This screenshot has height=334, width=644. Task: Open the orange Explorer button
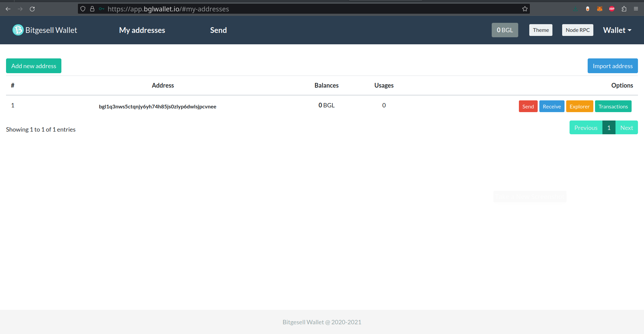[579, 106]
